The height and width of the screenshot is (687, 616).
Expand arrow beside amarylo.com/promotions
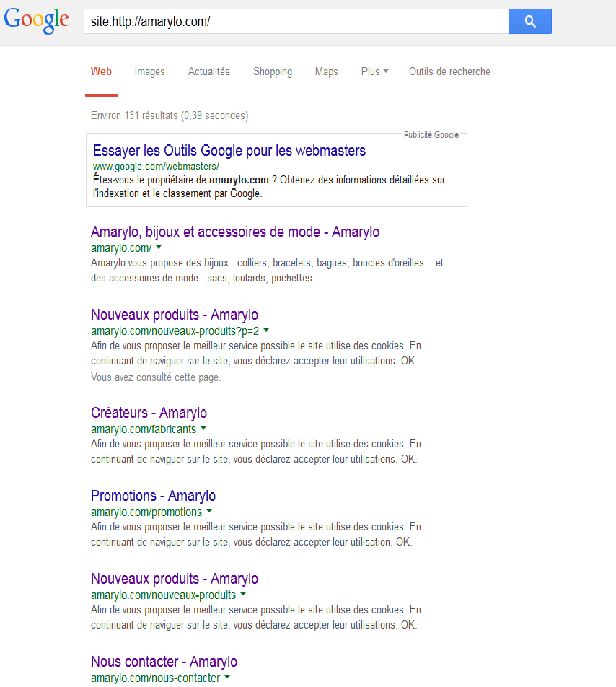coord(209,512)
